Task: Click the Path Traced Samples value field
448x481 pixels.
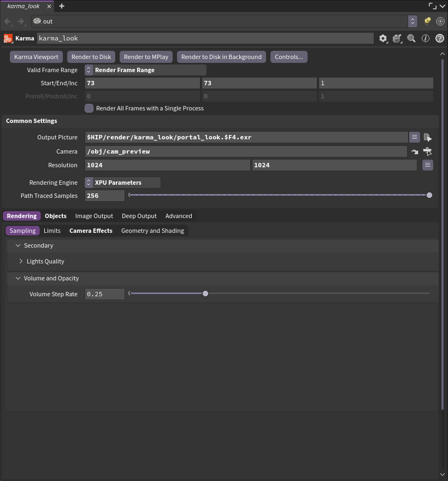Action: point(104,196)
